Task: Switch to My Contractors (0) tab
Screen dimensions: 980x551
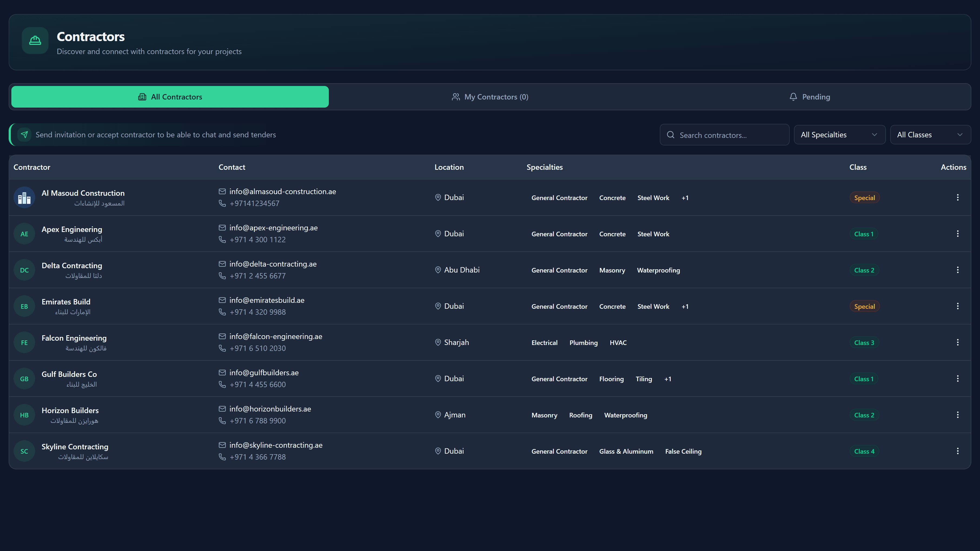Action: (x=490, y=97)
